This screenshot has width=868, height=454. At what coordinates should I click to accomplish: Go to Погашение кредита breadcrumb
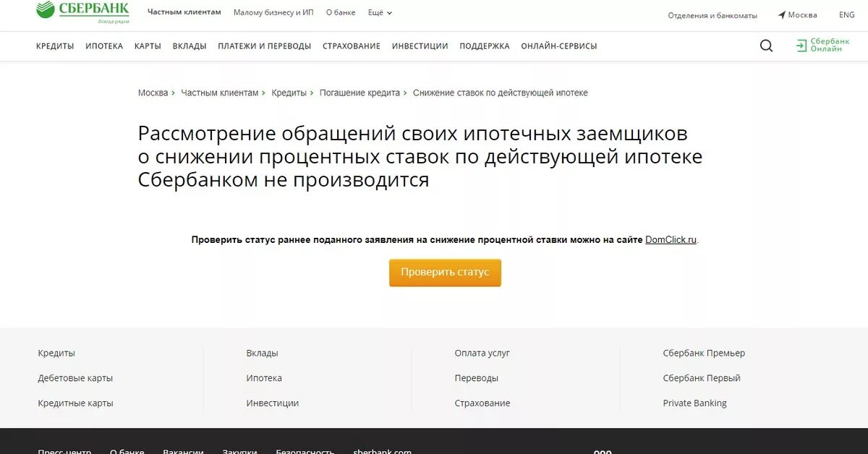359,93
